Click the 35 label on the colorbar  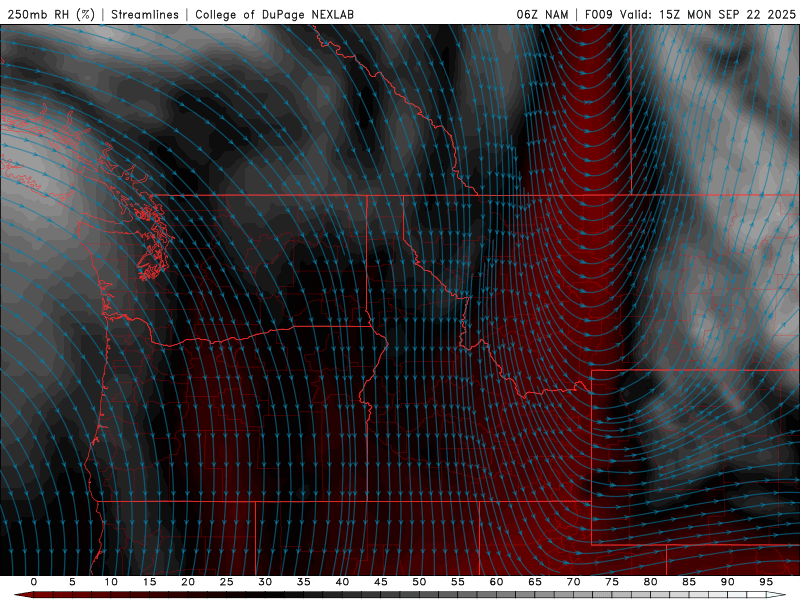(x=304, y=582)
